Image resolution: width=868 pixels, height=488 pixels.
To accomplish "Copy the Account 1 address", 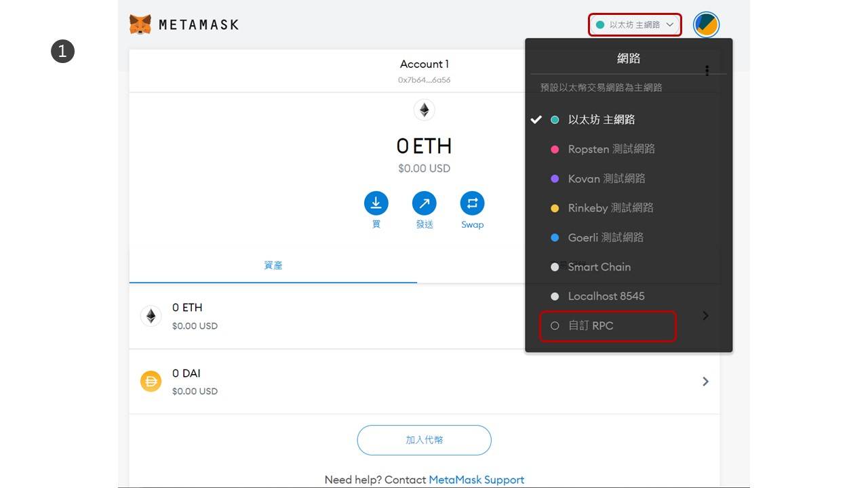I will tap(425, 80).
